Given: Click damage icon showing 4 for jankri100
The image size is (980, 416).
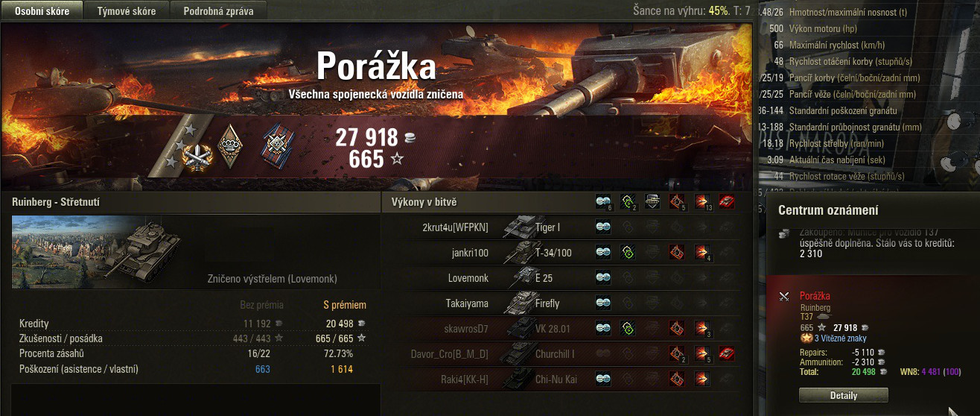Looking at the screenshot, I should tap(703, 253).
